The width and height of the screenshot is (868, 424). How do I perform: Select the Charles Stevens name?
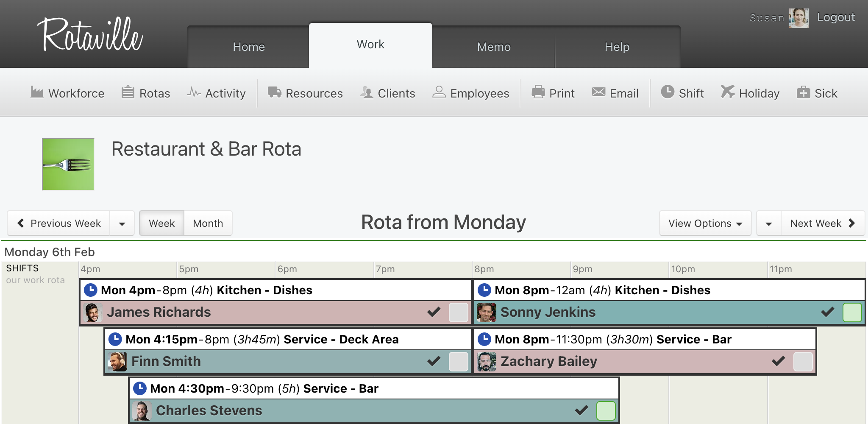[x=209, y=410]
